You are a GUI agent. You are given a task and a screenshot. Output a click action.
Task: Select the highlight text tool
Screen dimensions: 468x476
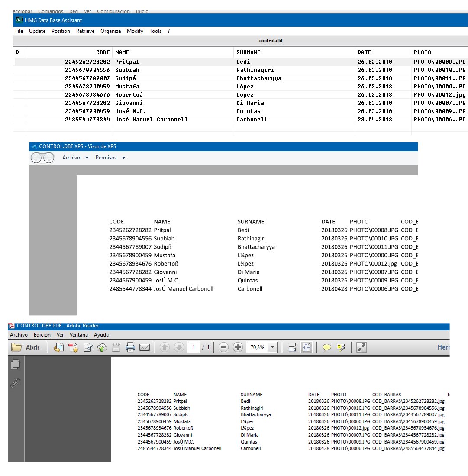341,347
